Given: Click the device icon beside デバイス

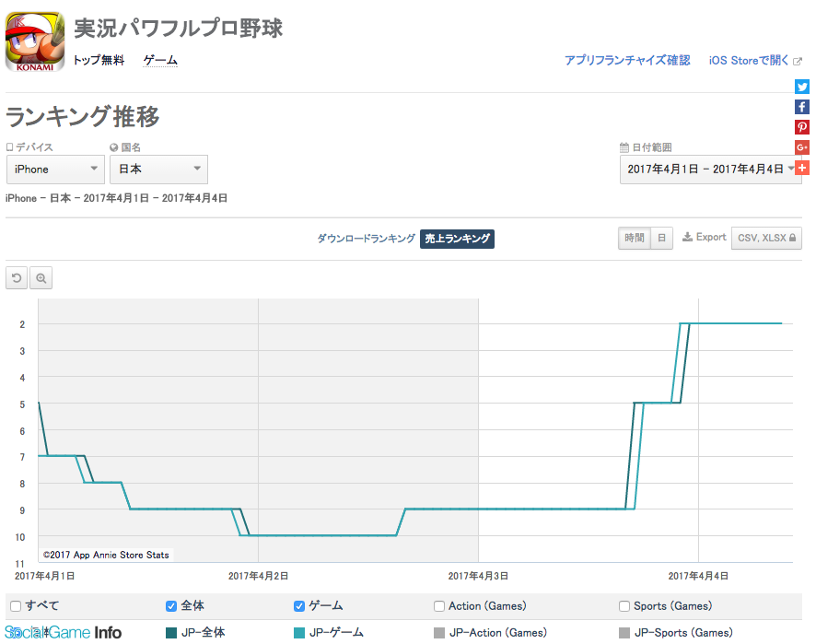Looking at the screenshot, I should [9, 147].
